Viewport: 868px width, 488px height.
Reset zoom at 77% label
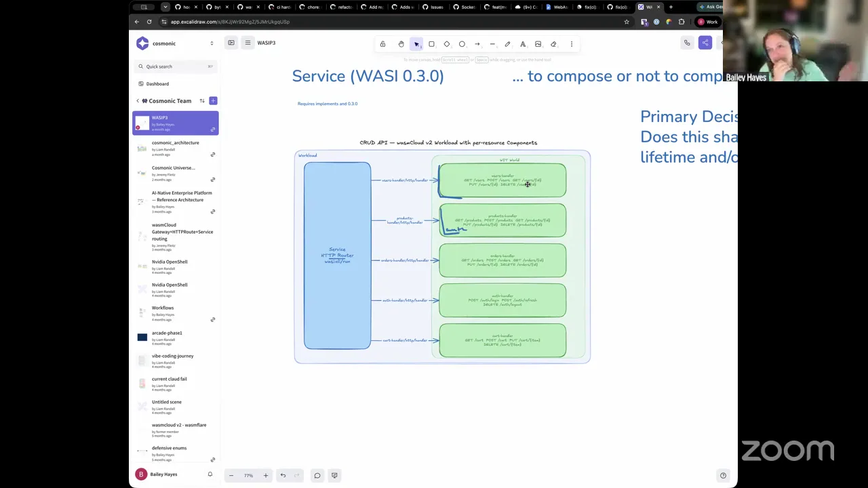pyautogui.click(x=248, y=476)
